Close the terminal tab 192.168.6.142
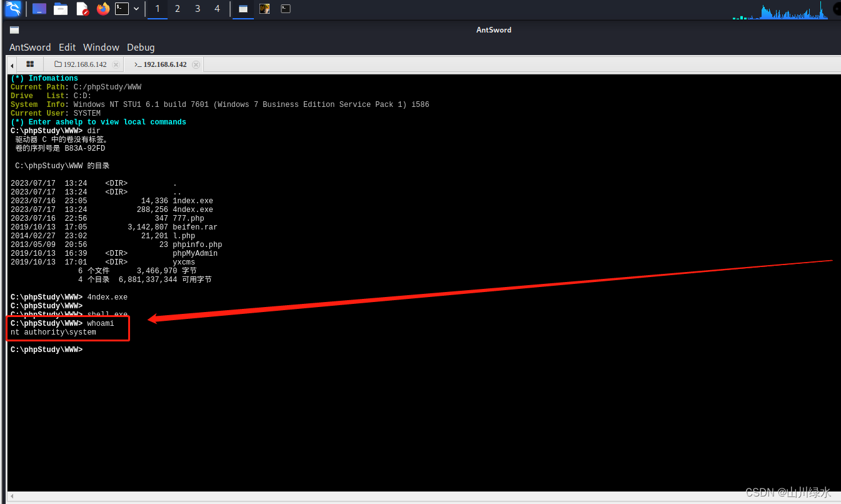The image size is (841, 504). [196, 64]
